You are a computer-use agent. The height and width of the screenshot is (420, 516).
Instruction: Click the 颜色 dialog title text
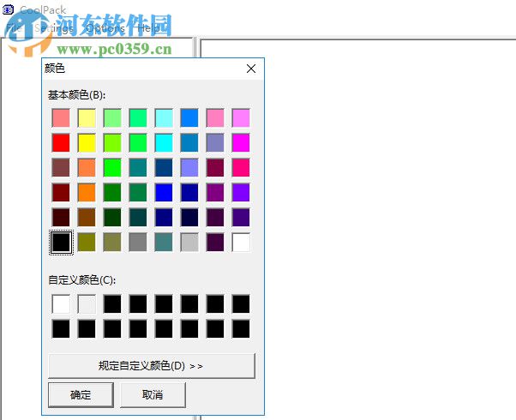point(55,69)
